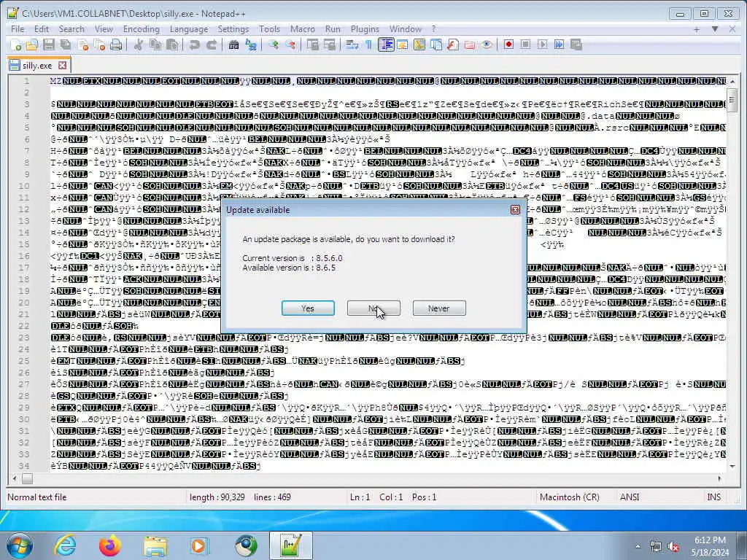Select the silly.exe document tab

38,65
